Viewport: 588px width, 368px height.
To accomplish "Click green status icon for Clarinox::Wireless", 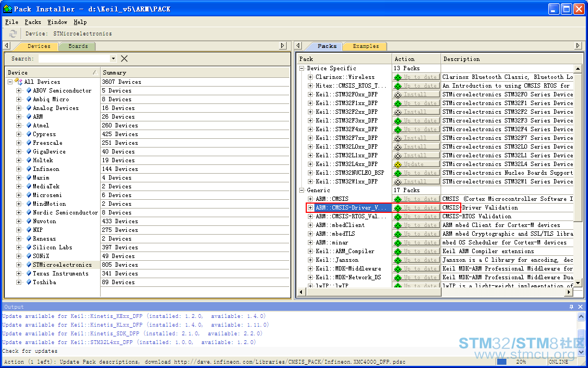I will pos(398,77).
